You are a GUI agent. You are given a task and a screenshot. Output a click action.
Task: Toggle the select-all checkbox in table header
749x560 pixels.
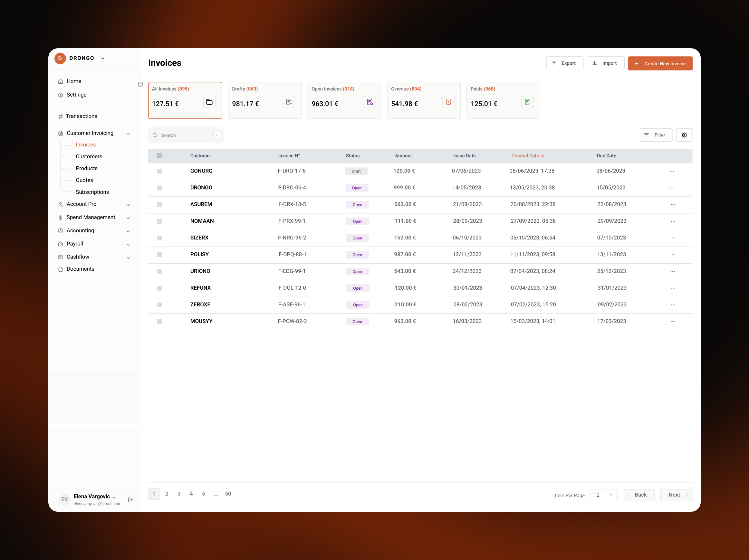click(159, 156)
